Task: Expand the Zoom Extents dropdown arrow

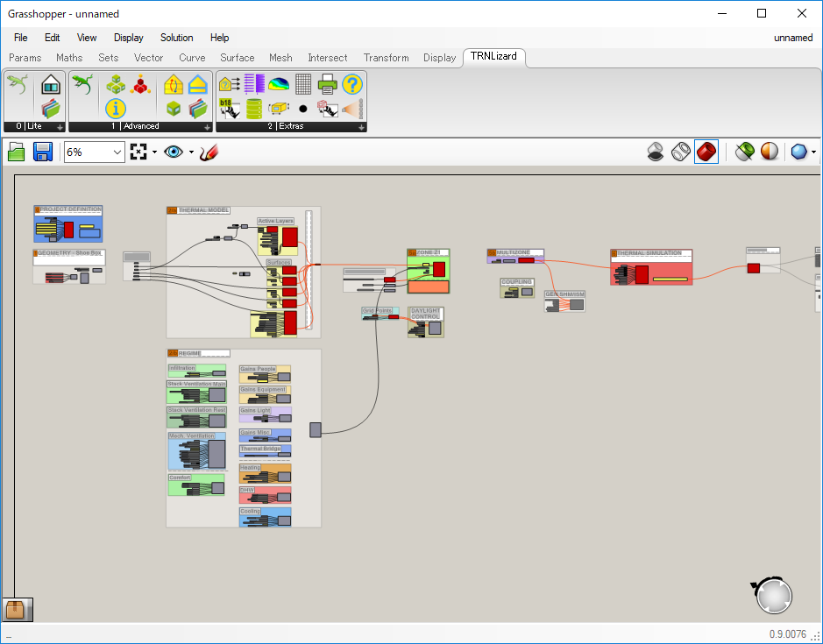Action: (x=154, y=152)
